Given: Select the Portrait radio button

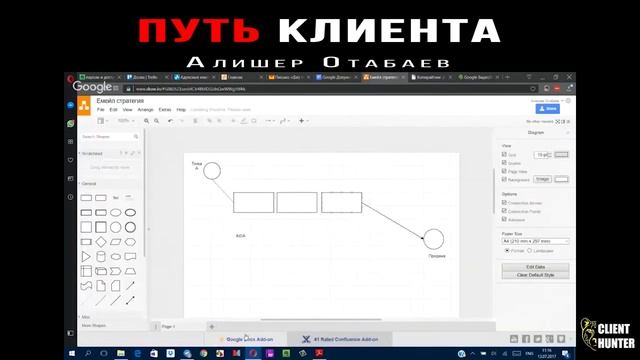Looking at the screenshot, I should (507, 251).
